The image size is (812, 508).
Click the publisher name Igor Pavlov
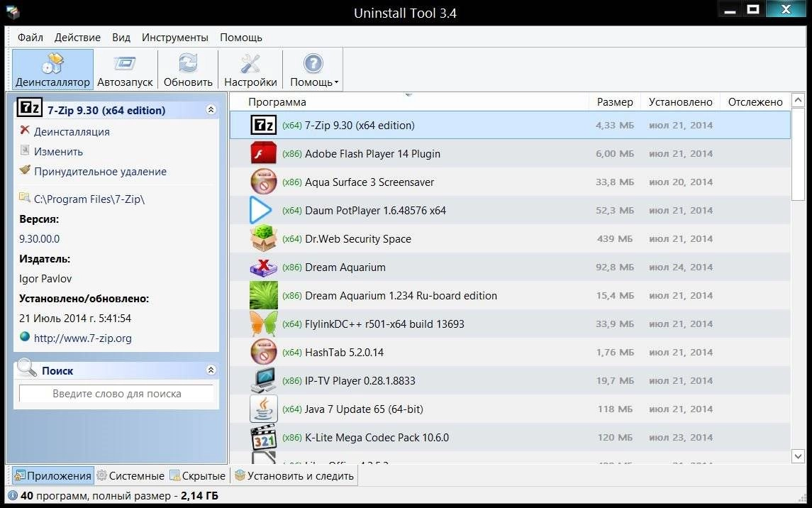coord(45,279)
